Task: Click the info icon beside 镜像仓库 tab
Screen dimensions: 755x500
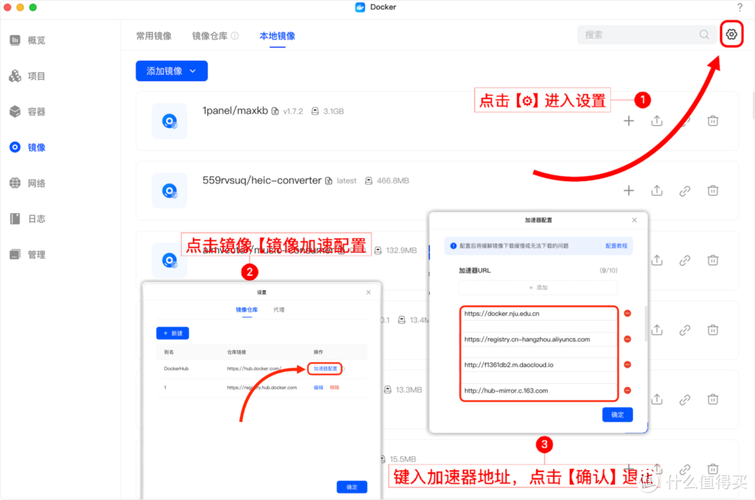Action: click(235, 36)
